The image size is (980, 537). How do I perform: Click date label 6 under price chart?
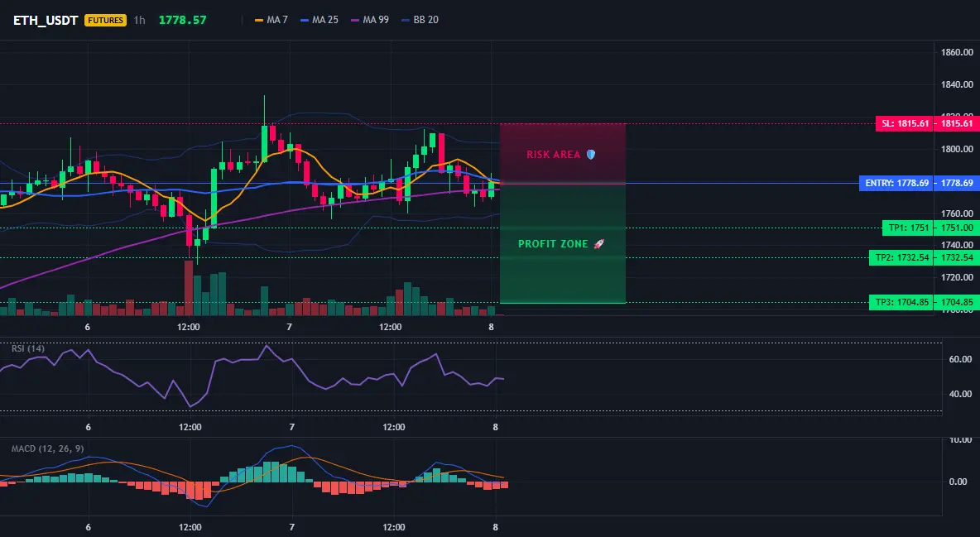pos(88,327)
